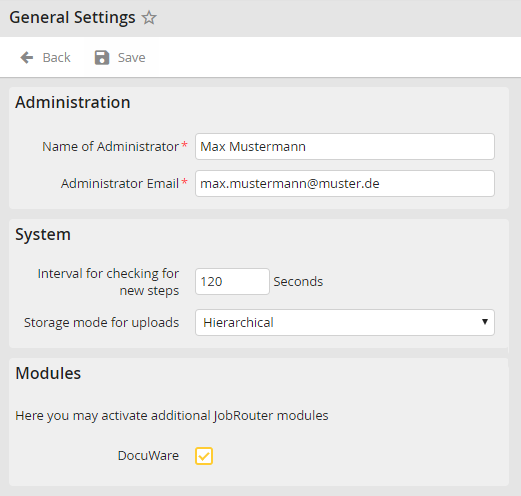Click the System section heading

[43, 234]
